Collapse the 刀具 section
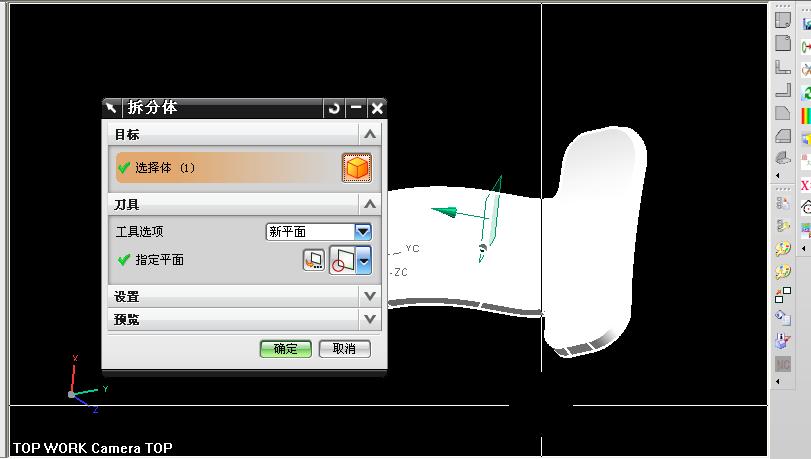Screen dimensions: 811x459 (x=370, y=204)
